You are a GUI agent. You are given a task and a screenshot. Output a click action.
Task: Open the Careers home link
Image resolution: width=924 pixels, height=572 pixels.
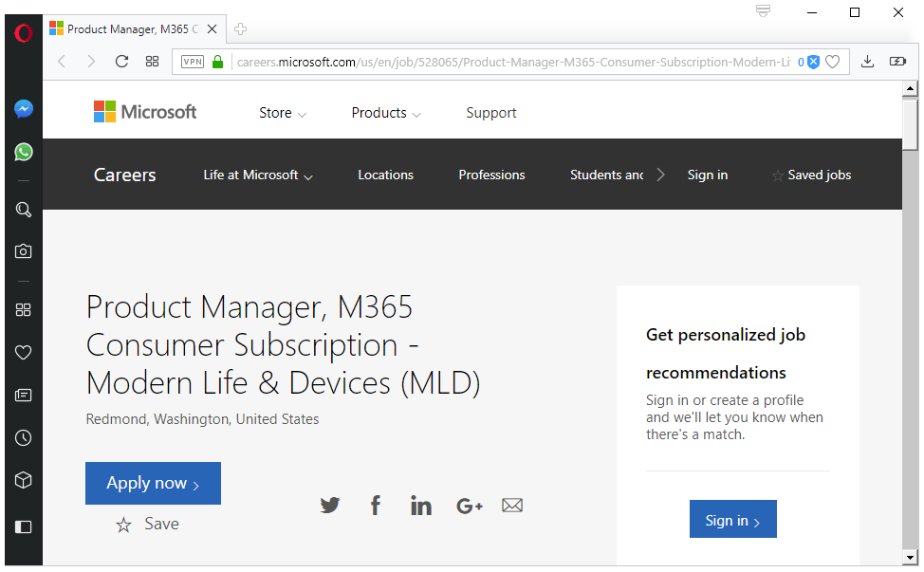pyautogui.click(x=125, y=175)
